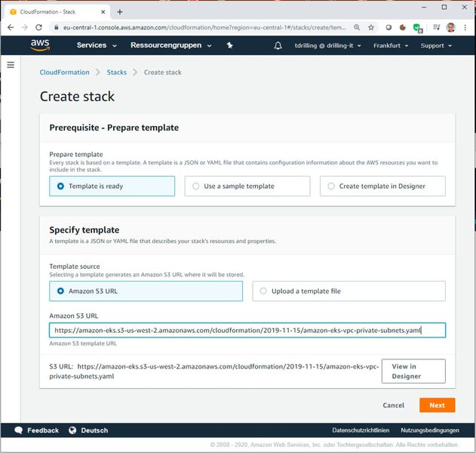Click the browser profile avatar
This screenshot has width=476, height=453.
click(x=451, y=27)
